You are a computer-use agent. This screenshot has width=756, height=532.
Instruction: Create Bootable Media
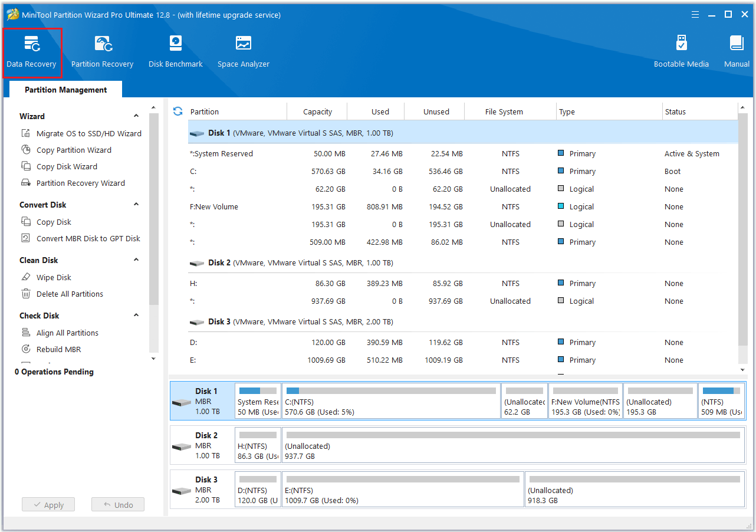tap(681, 52)
